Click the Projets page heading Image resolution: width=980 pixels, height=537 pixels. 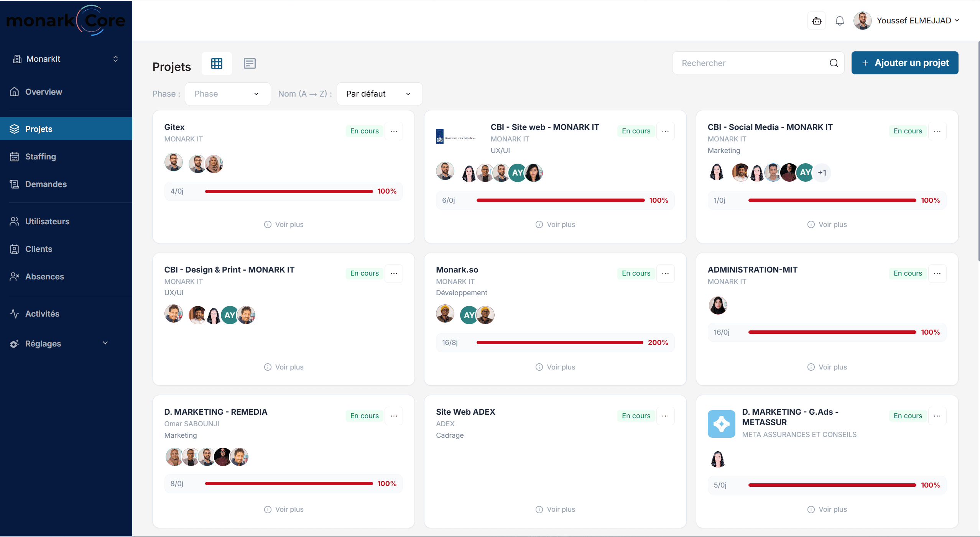[x=172, y=67]
